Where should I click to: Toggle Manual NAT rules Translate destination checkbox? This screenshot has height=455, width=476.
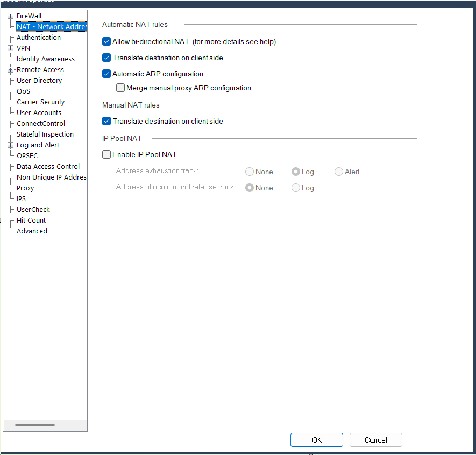(x=106, y=121)
